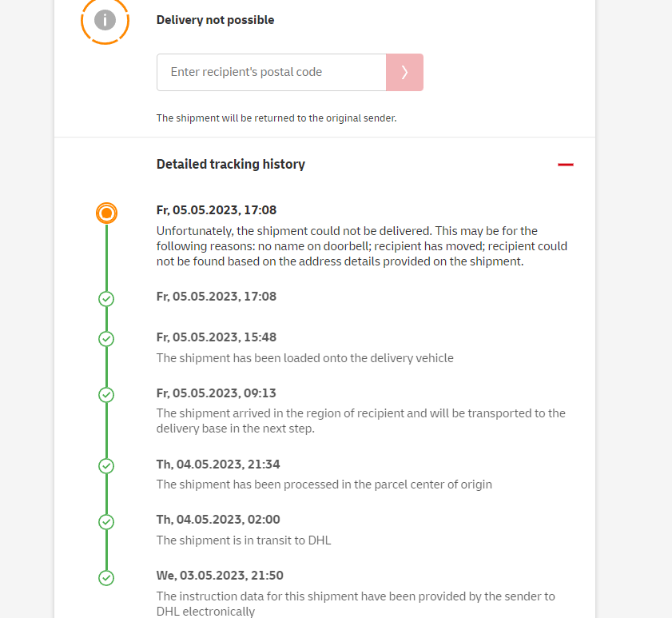Click the could not be delivered explanation
Image resolution: width=672 pixels, height=618 pixels.
pos(362,246)
